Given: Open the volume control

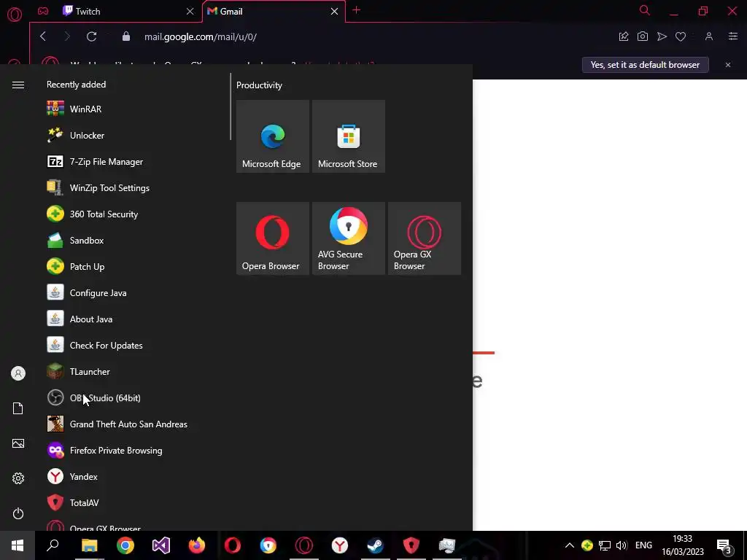Looking at the screenshot, I should tap(622, 545).
